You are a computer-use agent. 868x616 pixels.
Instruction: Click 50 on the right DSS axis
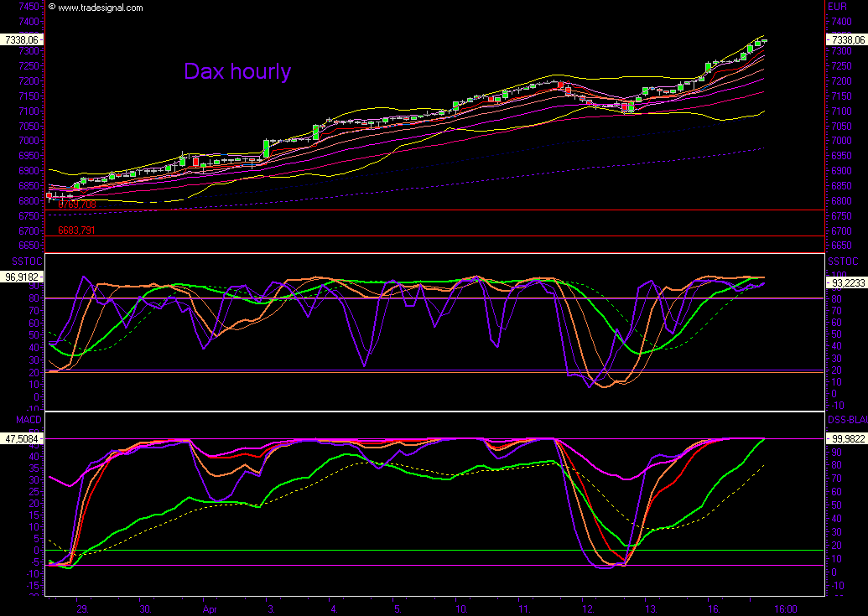(836, 505)
